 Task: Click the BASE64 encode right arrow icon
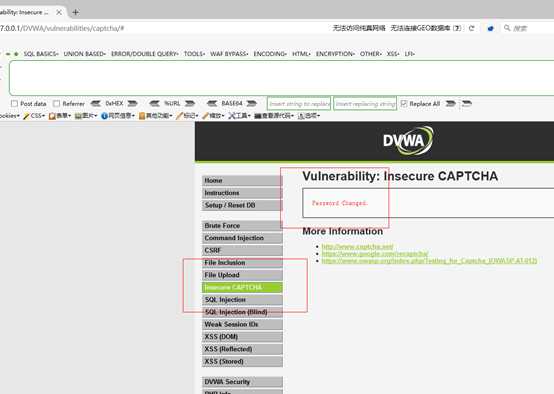251,104
